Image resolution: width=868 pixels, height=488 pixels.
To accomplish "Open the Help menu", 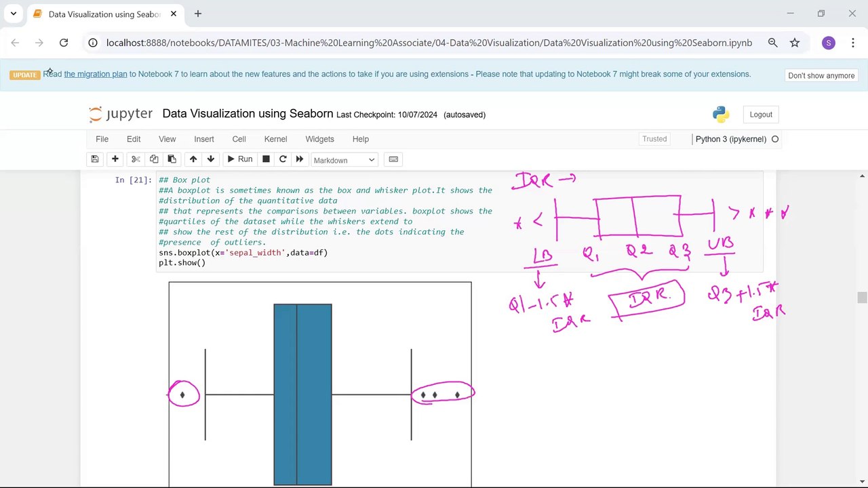I will [x=360, y=139].
